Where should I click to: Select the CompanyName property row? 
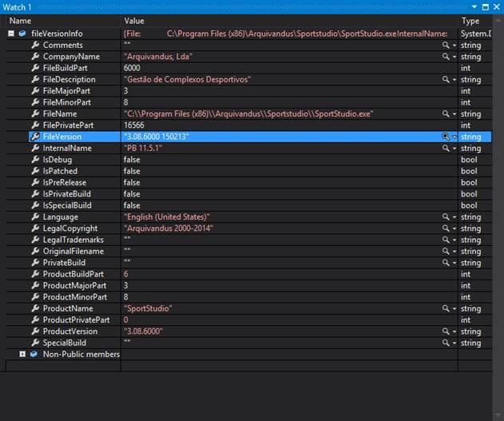pyautogui.click(x=249, y=57)
